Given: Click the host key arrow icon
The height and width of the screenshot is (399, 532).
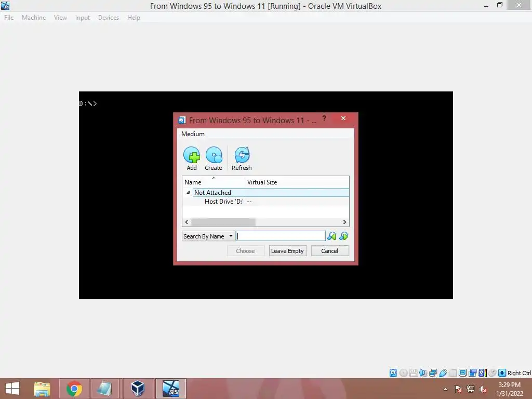Looking at the screenshot, I should click(x=502, y=373).
